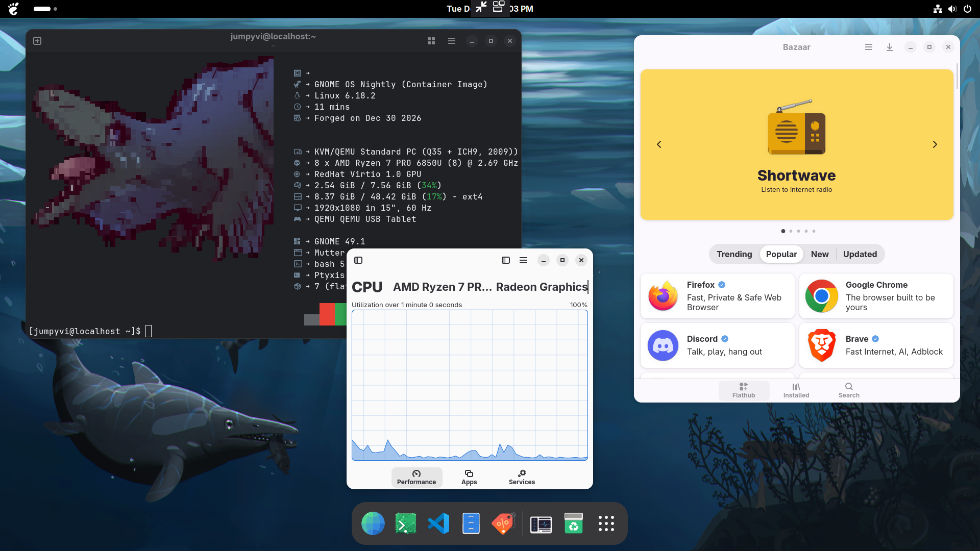
Task: Open the Files app from the dock
Action: point(471,523)
